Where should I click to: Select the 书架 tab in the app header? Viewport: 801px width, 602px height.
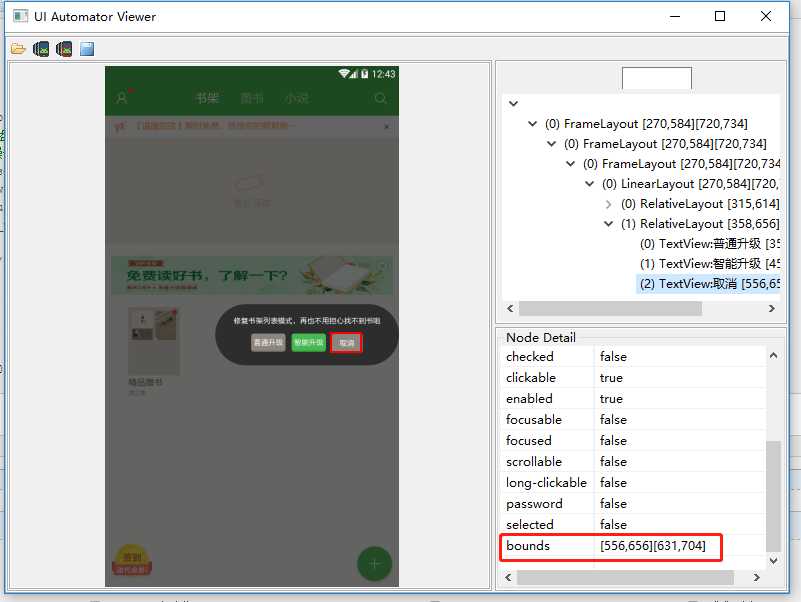pos(207,98)
